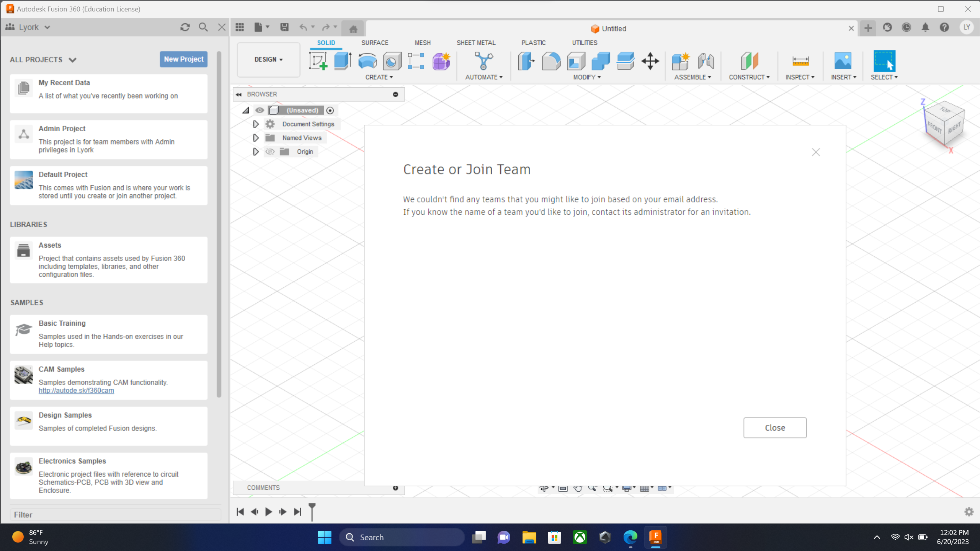Image resolution: width=980 pixels, height=551 pixels.
Task: Switch to the MESH tab
Action: (x=423, y=43)
